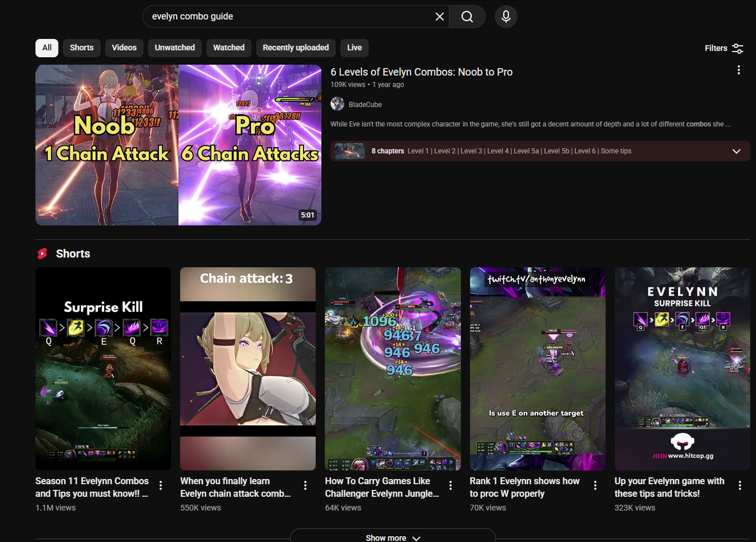Open options menu for Season 11 Evelynn short

coord(161,485)
